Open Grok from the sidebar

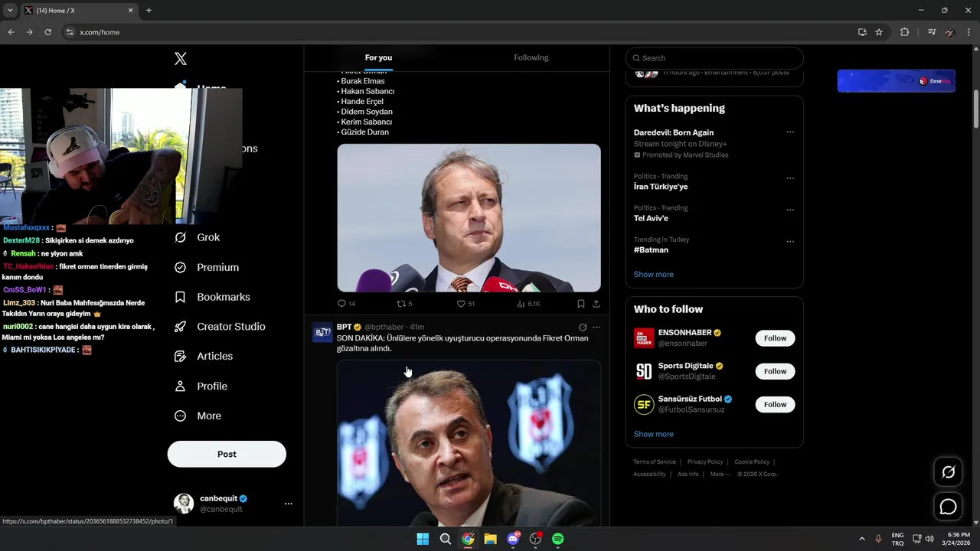[x=198, y=237]
